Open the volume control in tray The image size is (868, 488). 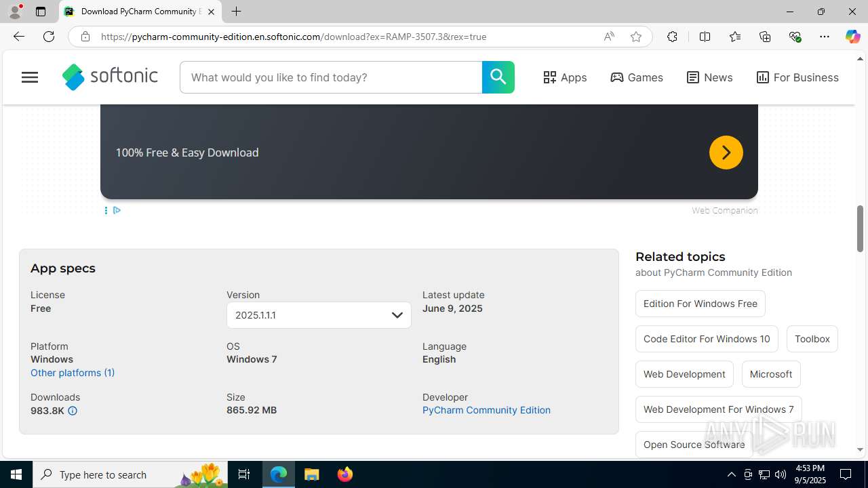coord(781,474)
